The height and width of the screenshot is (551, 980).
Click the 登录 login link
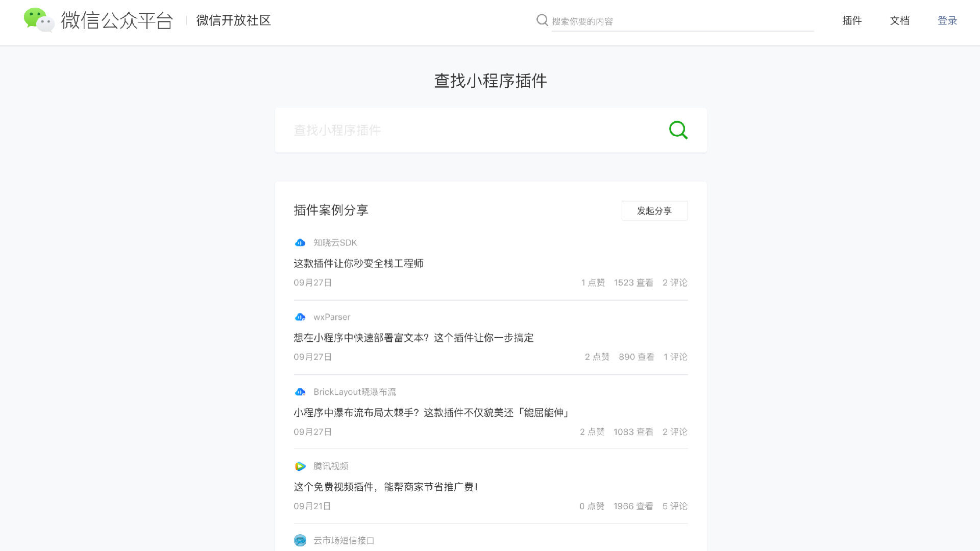point(947,21)
